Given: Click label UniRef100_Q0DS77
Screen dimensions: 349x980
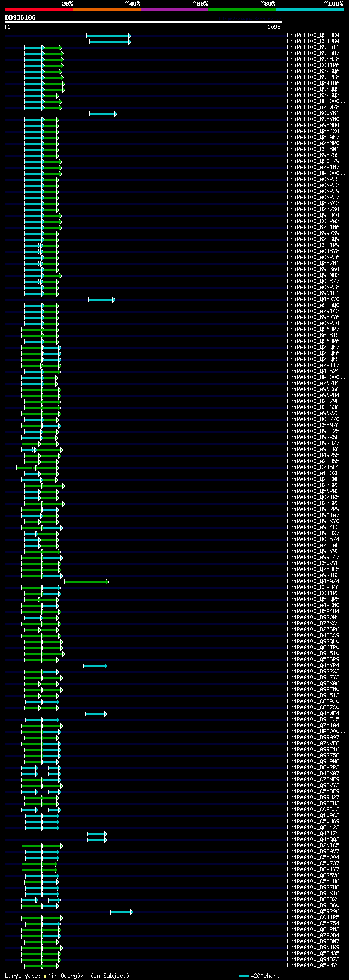Looking at the screenshot, I should 313,282.
